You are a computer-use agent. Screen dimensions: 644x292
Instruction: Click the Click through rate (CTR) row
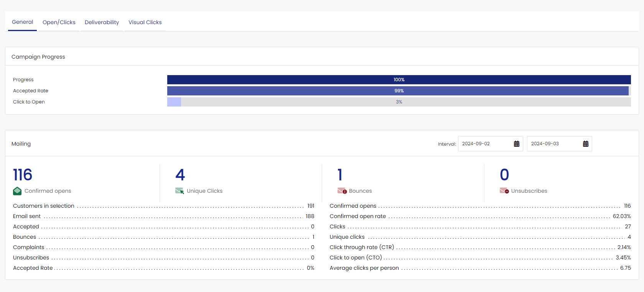tap(480, 248)
